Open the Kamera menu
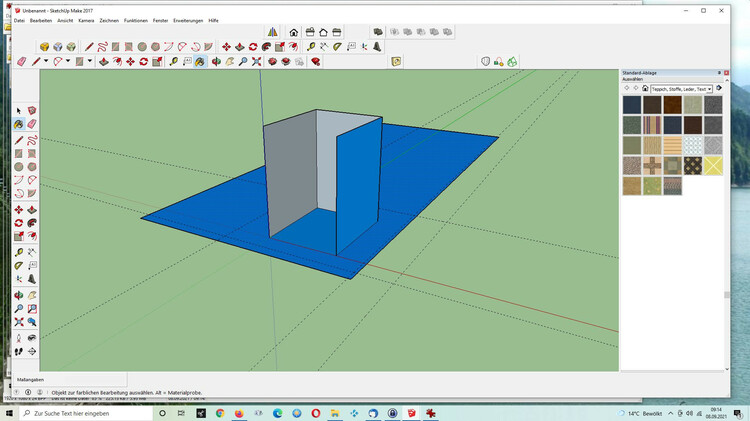The width and height of the screenshot is (750, 421). pos(86,20)
